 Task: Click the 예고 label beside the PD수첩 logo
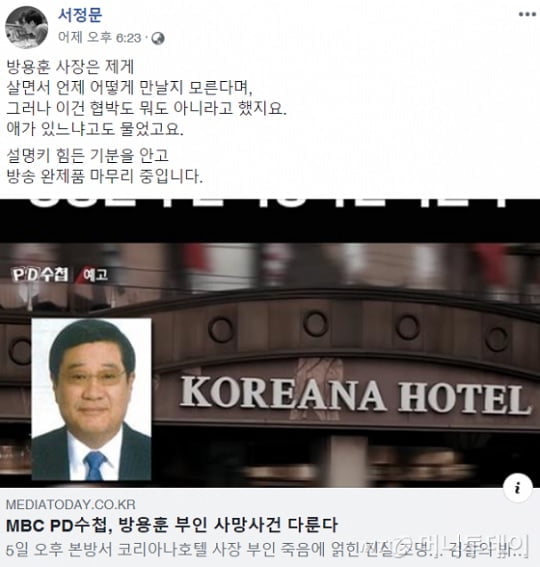(x=95, y=275)
